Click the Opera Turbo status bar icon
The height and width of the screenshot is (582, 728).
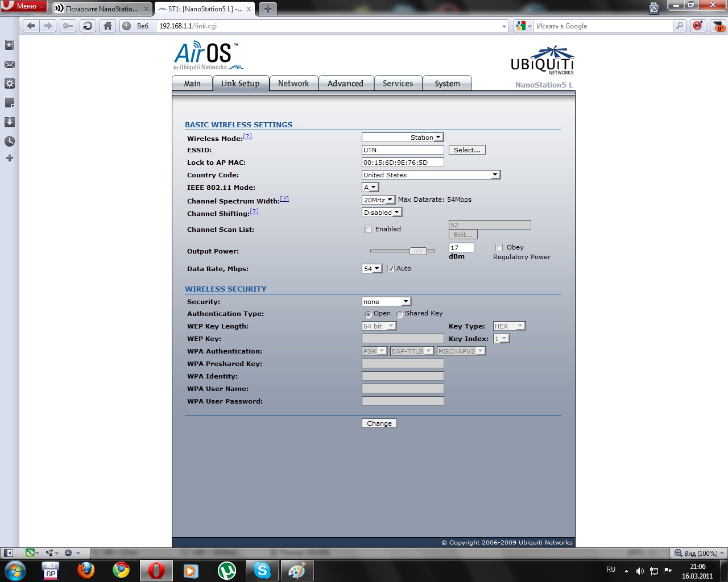tap(72, 553)
